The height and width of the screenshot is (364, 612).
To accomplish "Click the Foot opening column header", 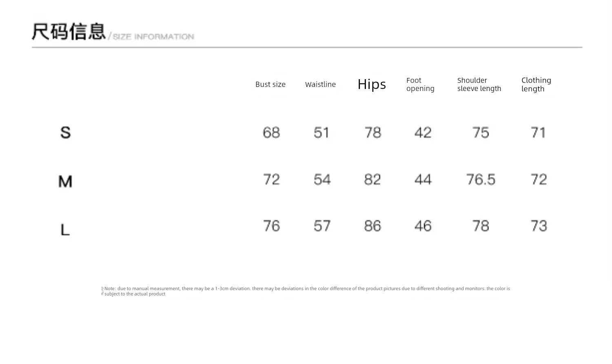I will point(420,84).
